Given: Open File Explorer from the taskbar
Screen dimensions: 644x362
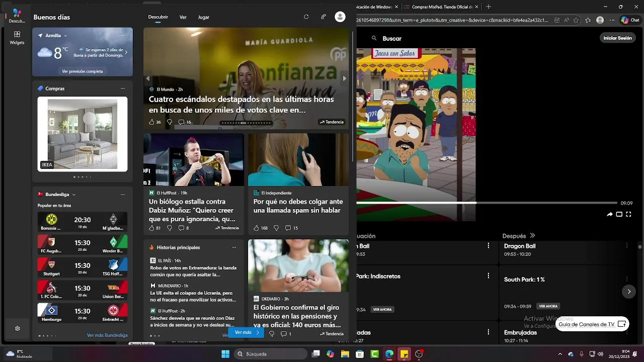Looking at the screenshot, I should click(x=345, y=354).
